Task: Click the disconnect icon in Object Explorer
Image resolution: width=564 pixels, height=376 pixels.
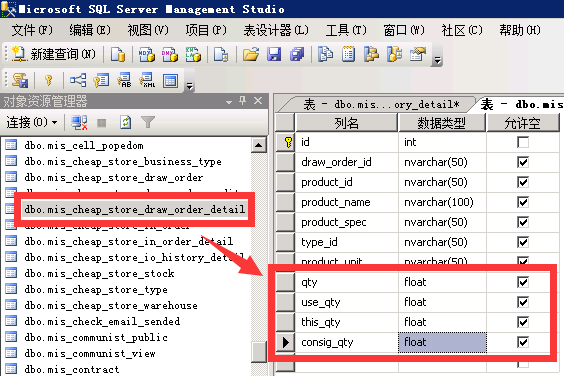Action: (79, 123)
